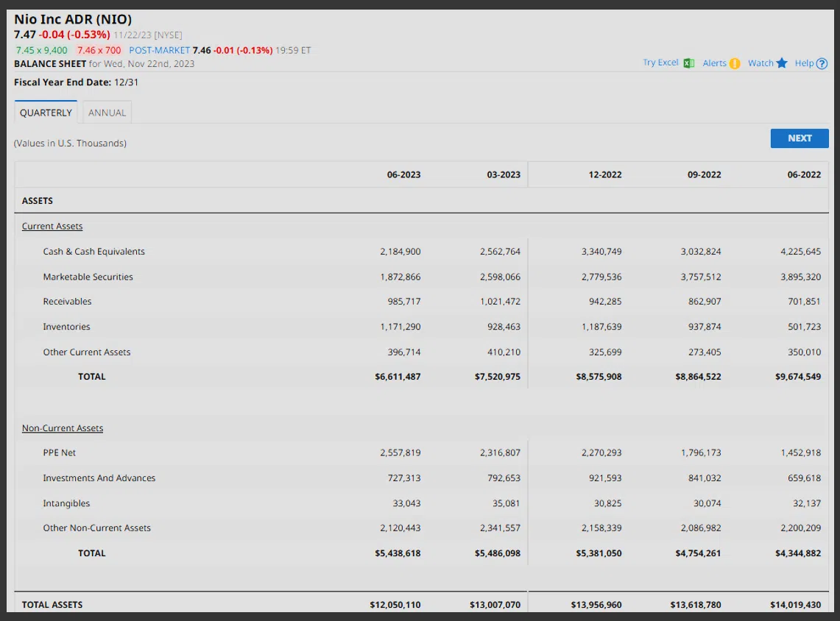The image size is (840, 621).
Task: Click the Marketable Securities row label
Action: click(88, 277)
